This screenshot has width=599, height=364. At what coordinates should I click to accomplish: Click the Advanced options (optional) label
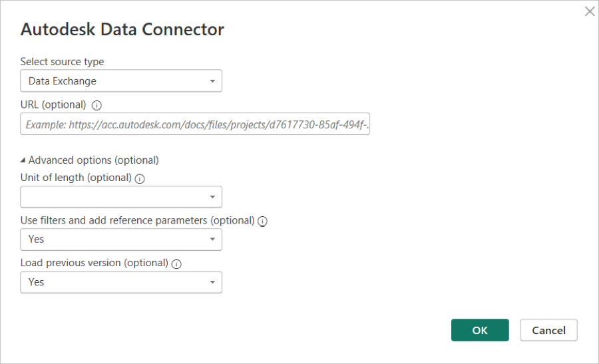[x=93, y=160]
